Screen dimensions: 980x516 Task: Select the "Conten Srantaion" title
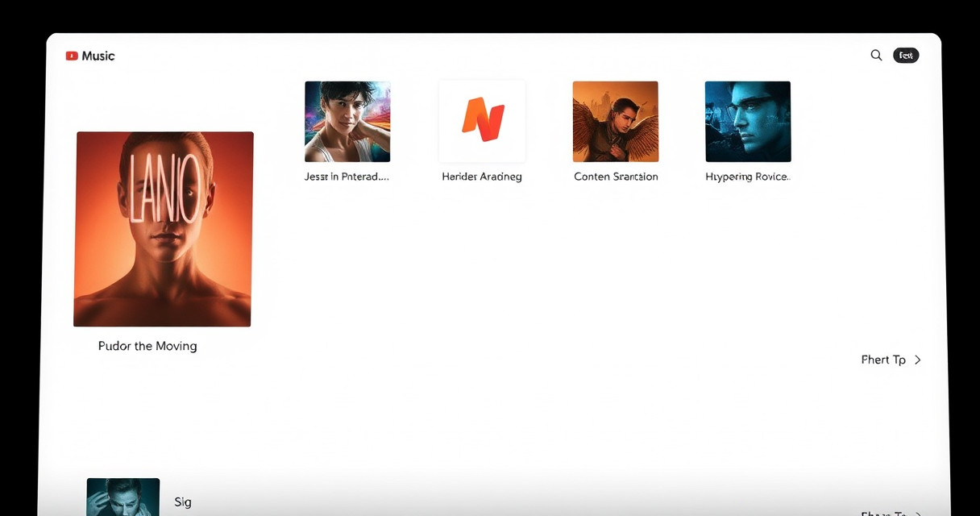616,177
